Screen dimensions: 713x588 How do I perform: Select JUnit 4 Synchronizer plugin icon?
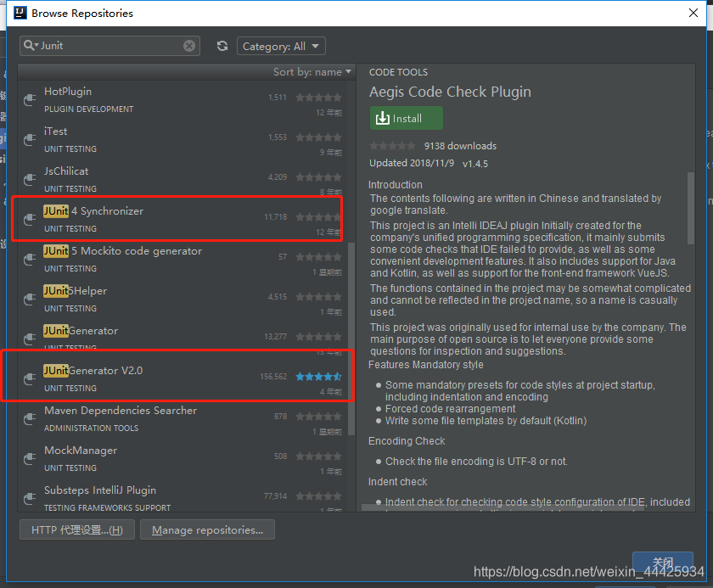30,220
